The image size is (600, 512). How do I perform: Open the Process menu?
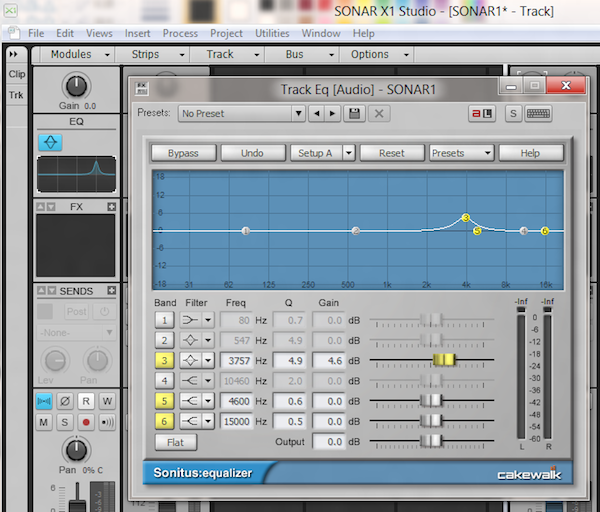click(x=180, y=33)
